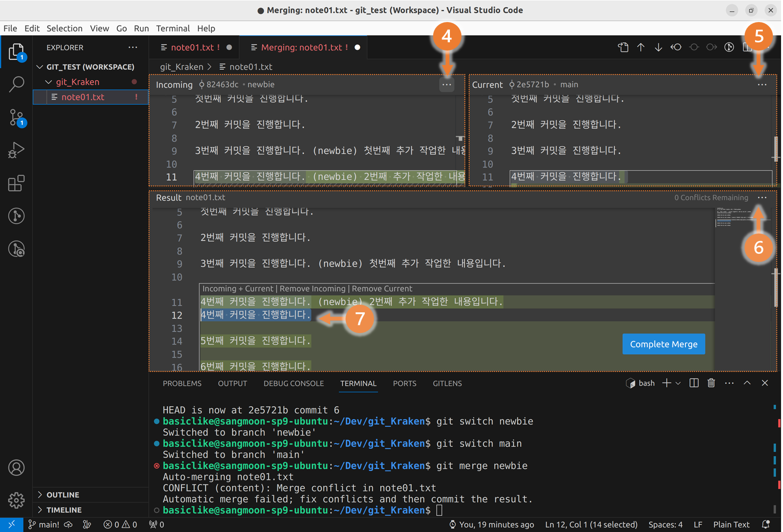Open the Run and Debug view
Viewport: 783px width, 532px height.
(16, 150)
